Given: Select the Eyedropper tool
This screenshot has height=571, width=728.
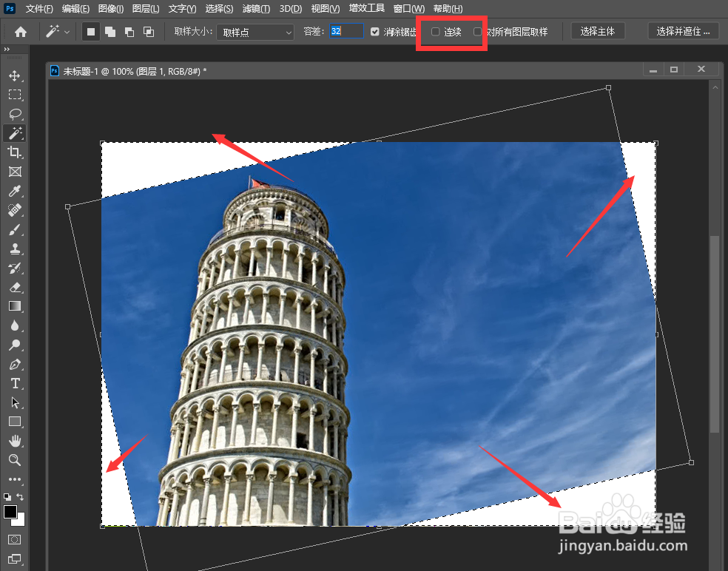Looking at the screenshot, I should pos(16,191).
